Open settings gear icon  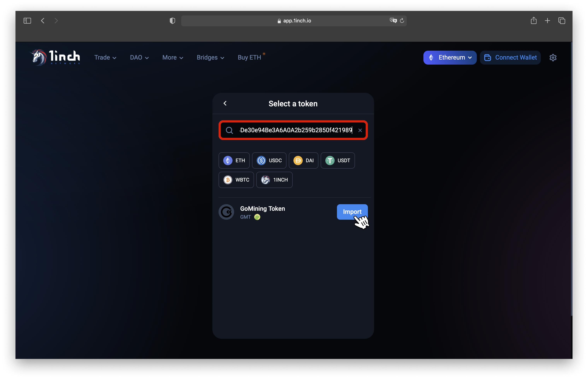point(553,58)
